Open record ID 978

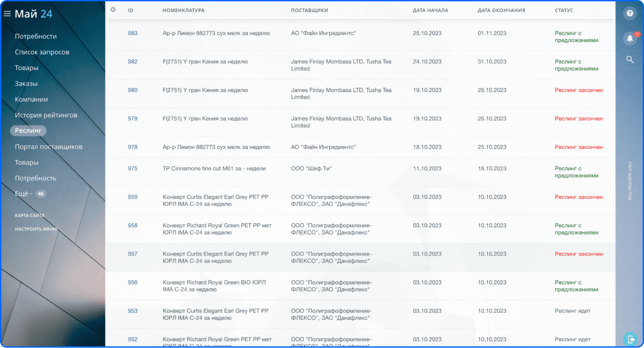133,147
